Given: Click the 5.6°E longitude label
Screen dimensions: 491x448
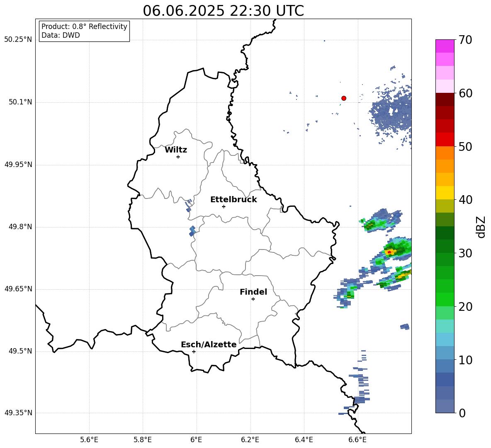Looking at the screenshot, I should [x=89, y=440].
